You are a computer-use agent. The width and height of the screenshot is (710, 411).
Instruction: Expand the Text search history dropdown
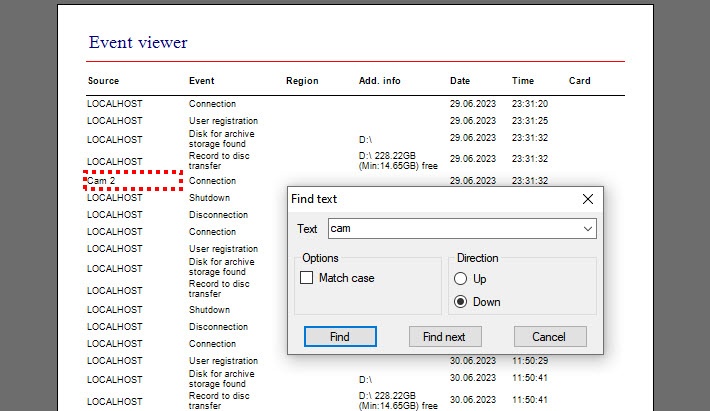coord(588,229)
